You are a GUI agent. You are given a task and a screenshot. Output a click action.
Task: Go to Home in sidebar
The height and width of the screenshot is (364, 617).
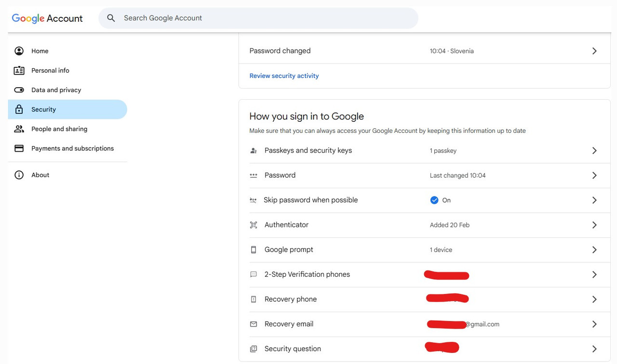click(67, 51)
